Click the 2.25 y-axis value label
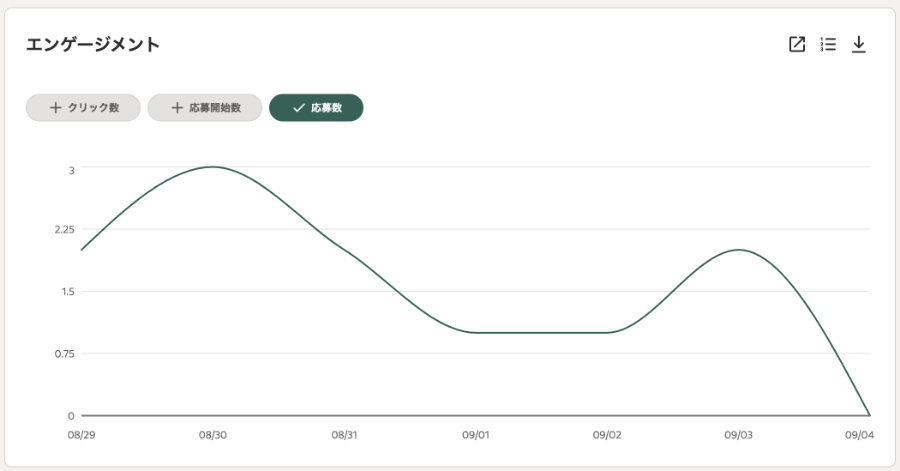The height and width of the screenshot is (471, 900). point(64,230)
